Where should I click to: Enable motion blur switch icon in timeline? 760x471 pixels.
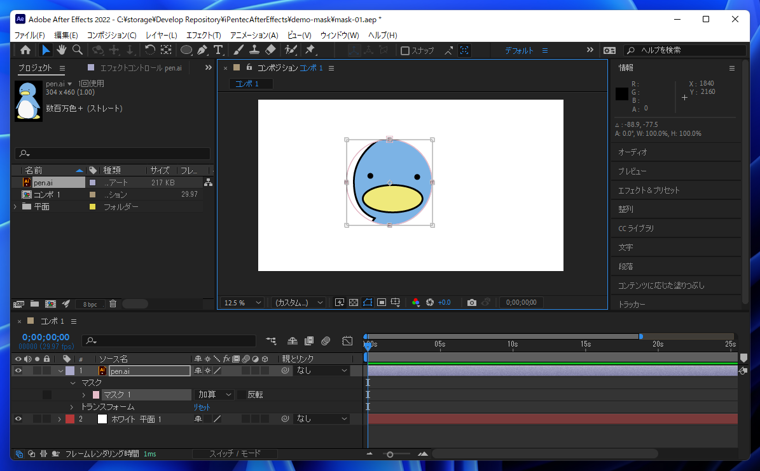tap(326, 341)
